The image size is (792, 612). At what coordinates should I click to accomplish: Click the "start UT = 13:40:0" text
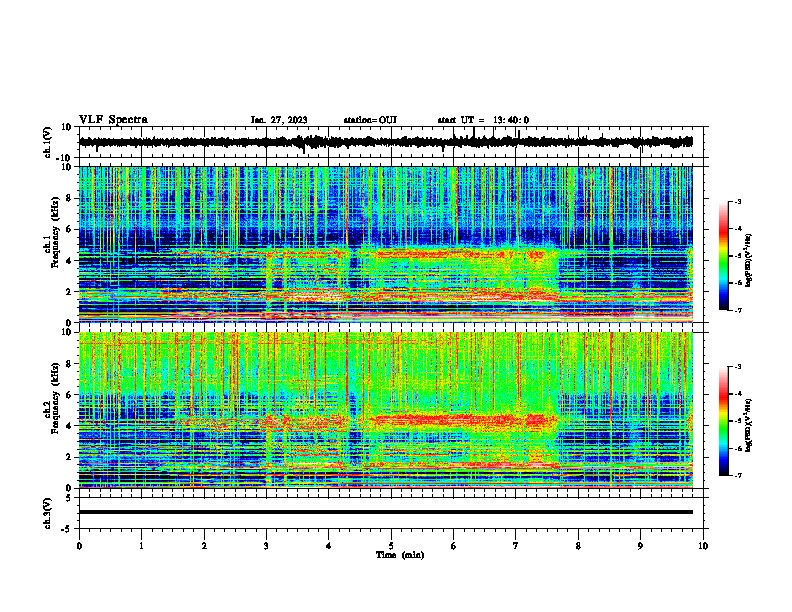pyautogui.click(x=483, y=120)
